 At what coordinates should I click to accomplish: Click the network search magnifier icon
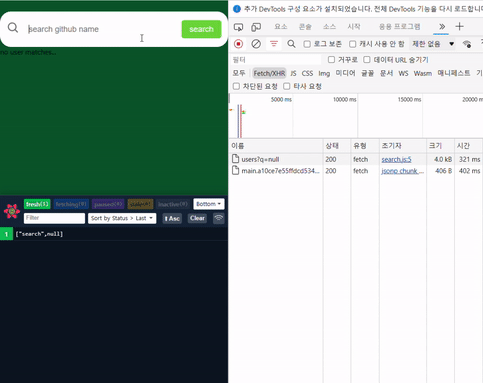[291, 44]
